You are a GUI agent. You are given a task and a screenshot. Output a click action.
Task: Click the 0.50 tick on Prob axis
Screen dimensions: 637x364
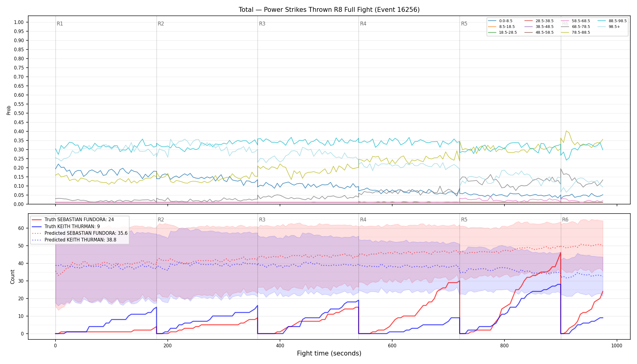[x=19, y=113]
